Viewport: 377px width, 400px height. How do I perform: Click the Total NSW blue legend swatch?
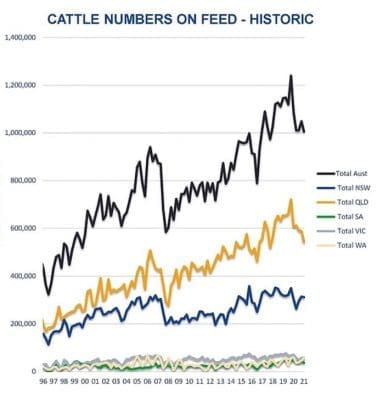point(325,188)
